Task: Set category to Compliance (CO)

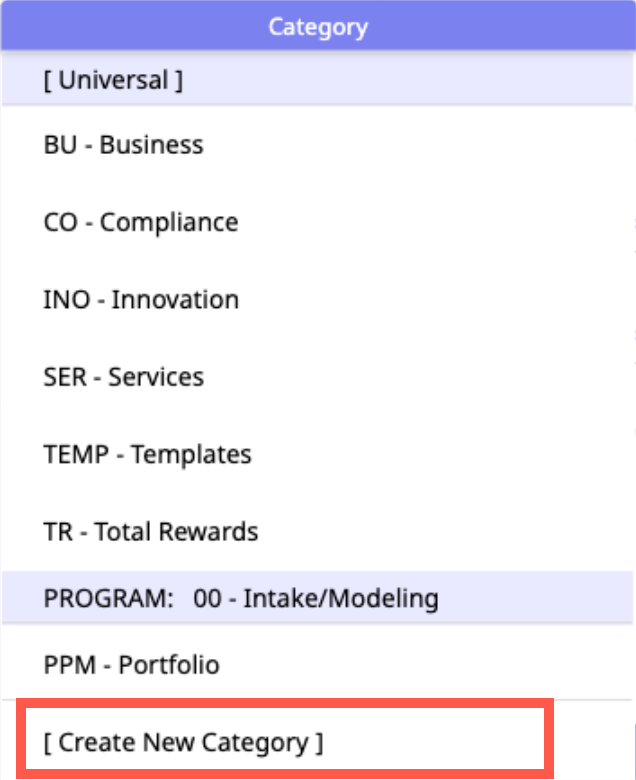Action: click(141, 222)
